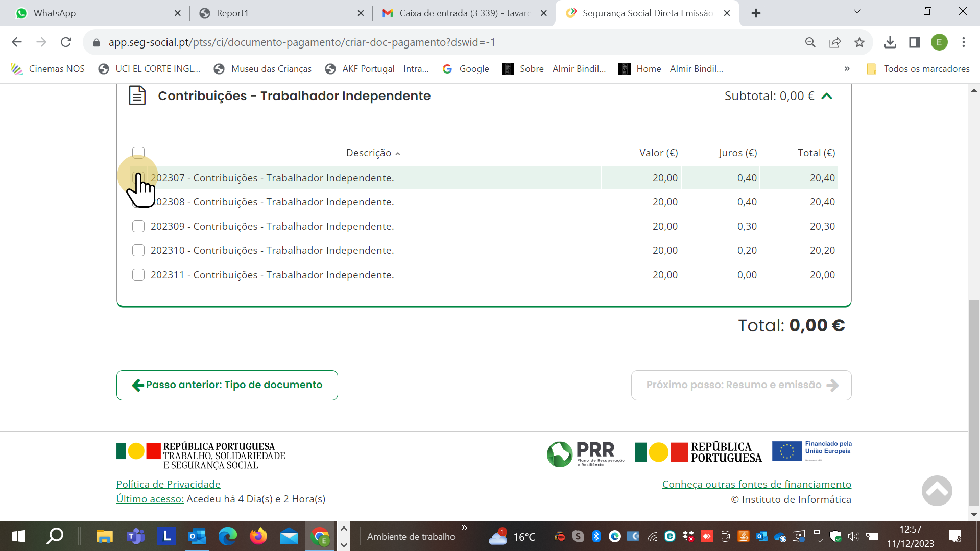Viewport: 980px width, 551px height.
Task: Select the 202309 contribution checkbox
Action: pos(138,226)
